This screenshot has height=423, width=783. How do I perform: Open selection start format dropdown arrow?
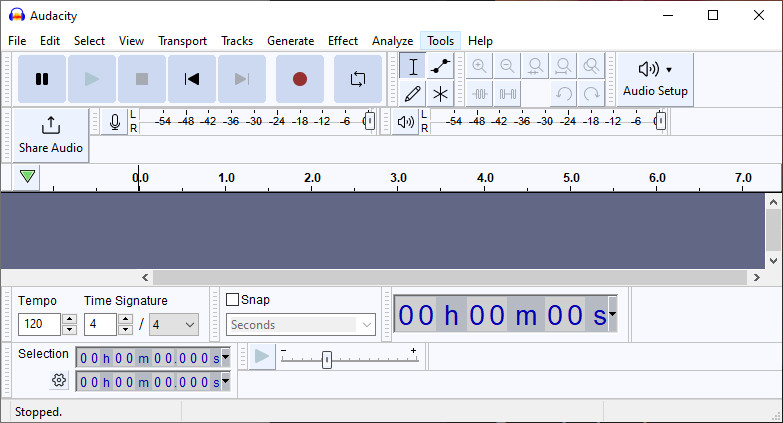coord(226,358)
